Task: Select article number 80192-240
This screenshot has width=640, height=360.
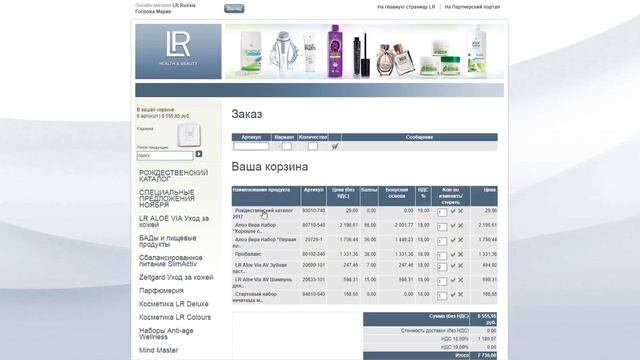Action: 313,254
